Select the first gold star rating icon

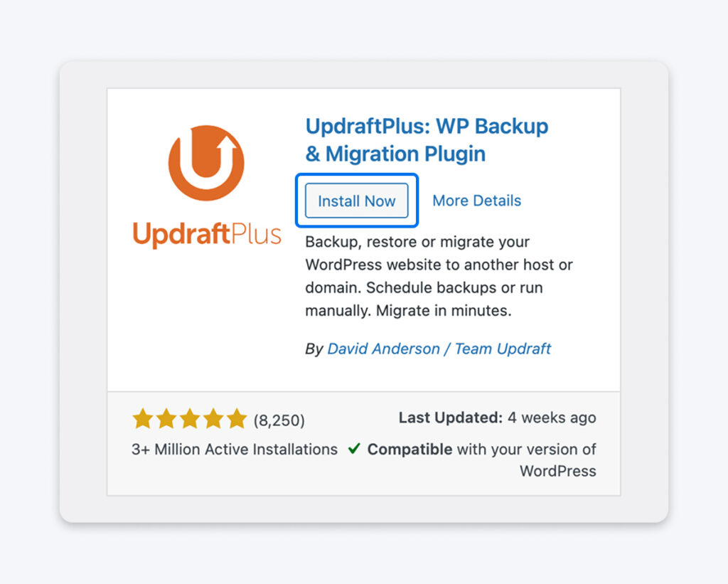point(141,419)
